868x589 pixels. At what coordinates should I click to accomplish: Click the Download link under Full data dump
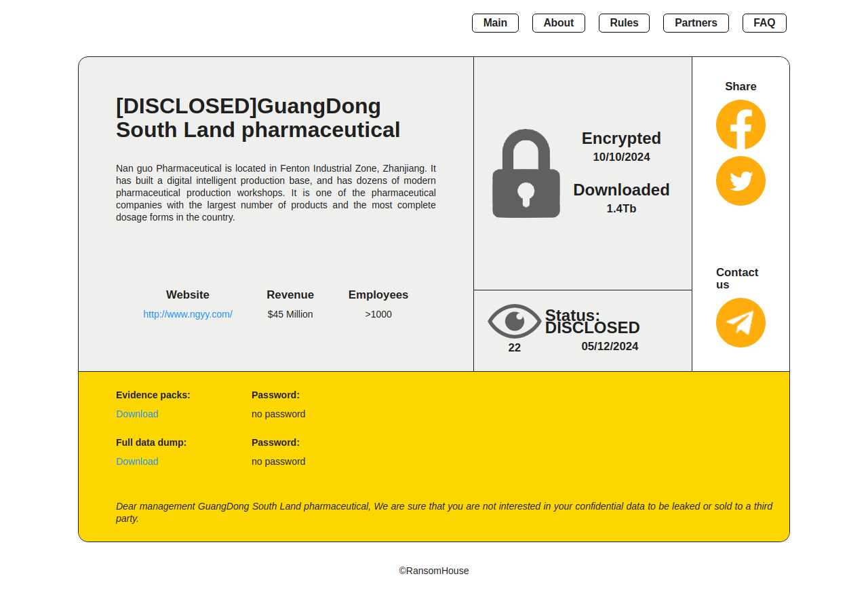[x=137, y=461]
